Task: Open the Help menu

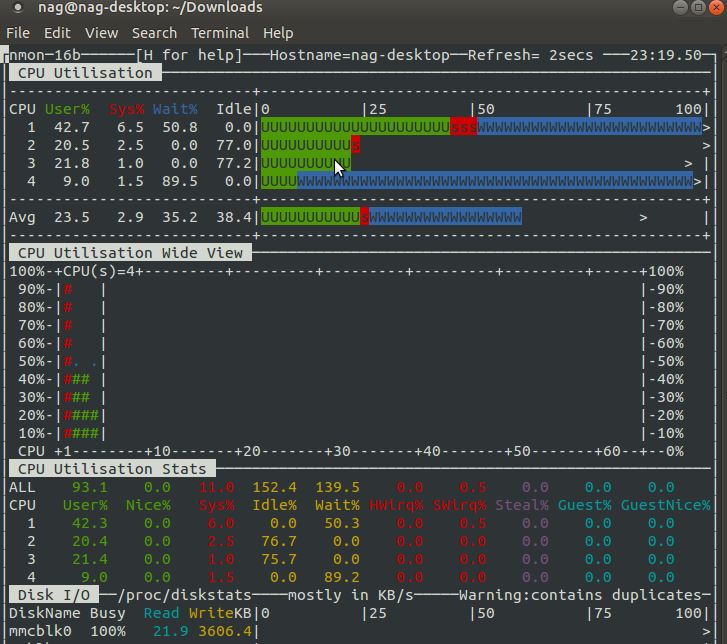Action: (x=278, y=33)
